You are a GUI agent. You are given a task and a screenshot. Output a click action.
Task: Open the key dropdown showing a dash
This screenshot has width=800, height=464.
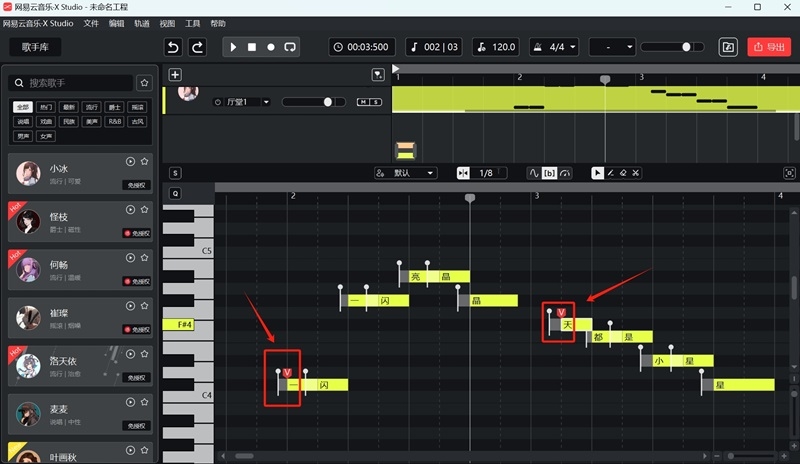[x=612, y=47]
